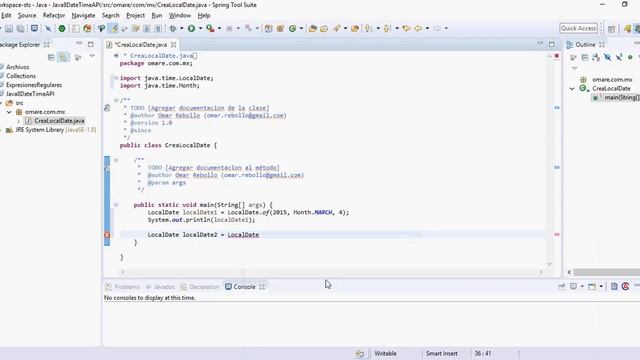Select JRE System Library in Package Explorer
The image size is (640, 360).
click(51, 130)
